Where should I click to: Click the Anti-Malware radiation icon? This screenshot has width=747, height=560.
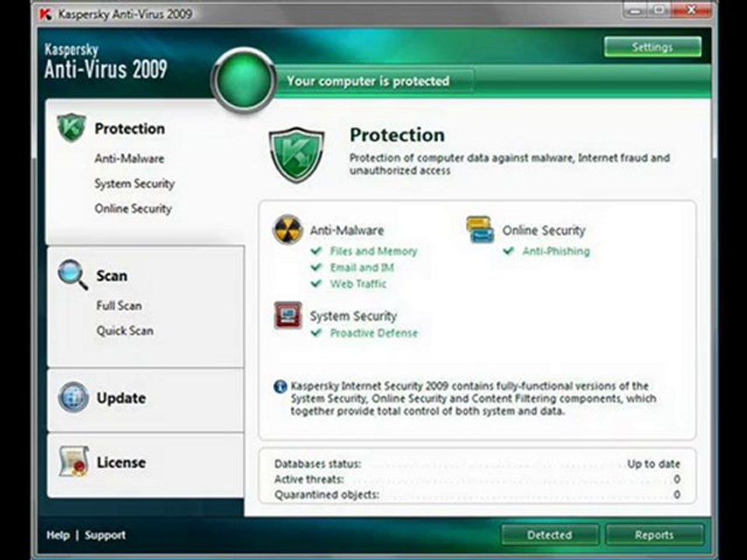tap(288, 229)
